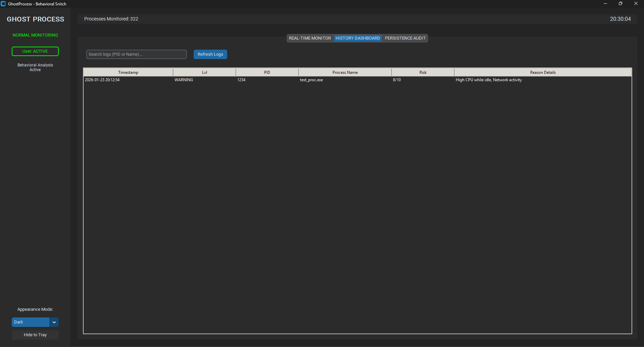Focus the Search logs input field
Viewport: 644px width, 347px height.
click(x=136, y=54)
